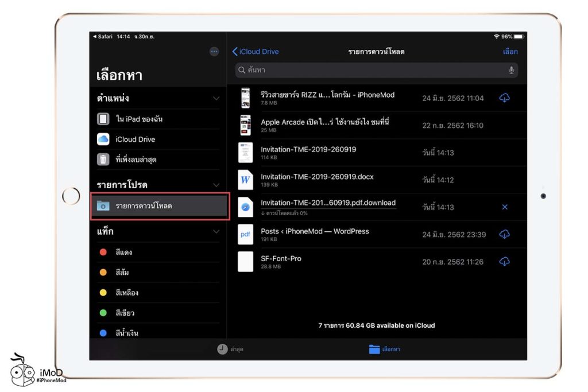The image size is (588, 392).
Task: Open the more options ellipsis menu
Action: [214, 51]
